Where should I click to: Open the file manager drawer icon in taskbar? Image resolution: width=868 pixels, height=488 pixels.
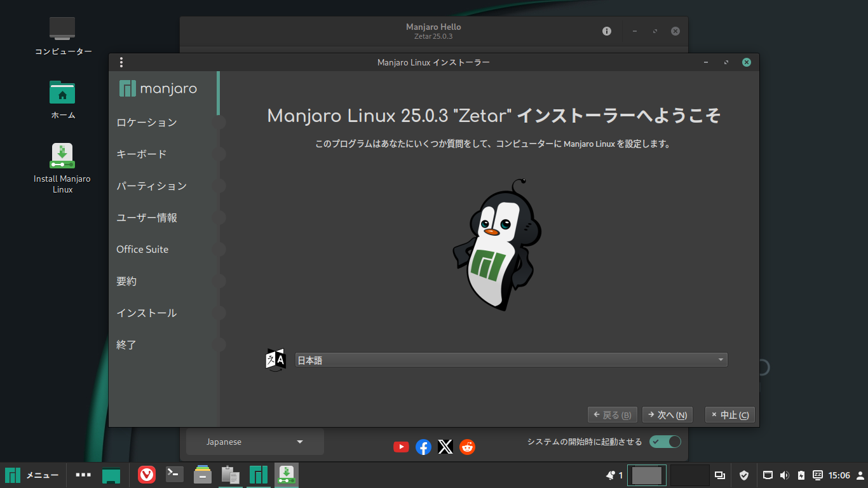tap(203, 475)
